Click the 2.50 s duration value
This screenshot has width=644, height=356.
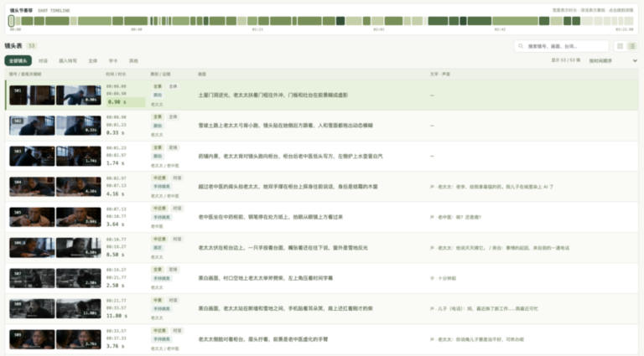pyautogui.click(x=116, y=286)
